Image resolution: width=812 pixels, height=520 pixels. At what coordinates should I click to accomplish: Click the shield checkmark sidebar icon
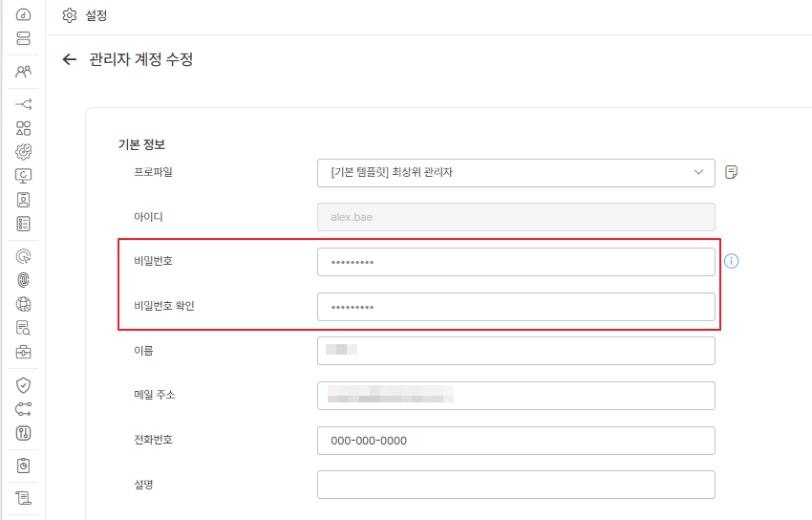[x=24, y=384]
